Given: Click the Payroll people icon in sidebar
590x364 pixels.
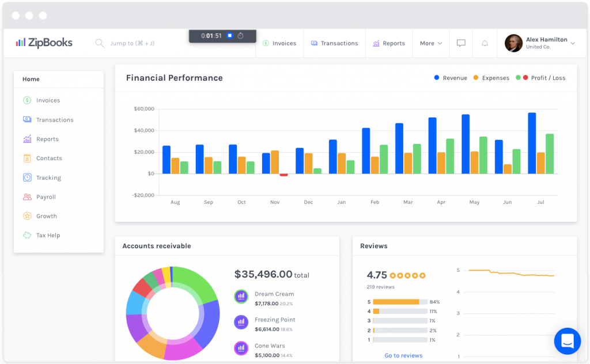Looking at the screenshot, I should [27, 196].
